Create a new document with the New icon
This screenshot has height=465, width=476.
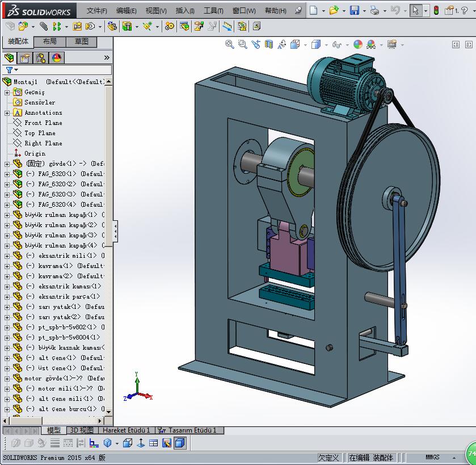point(314,11)
